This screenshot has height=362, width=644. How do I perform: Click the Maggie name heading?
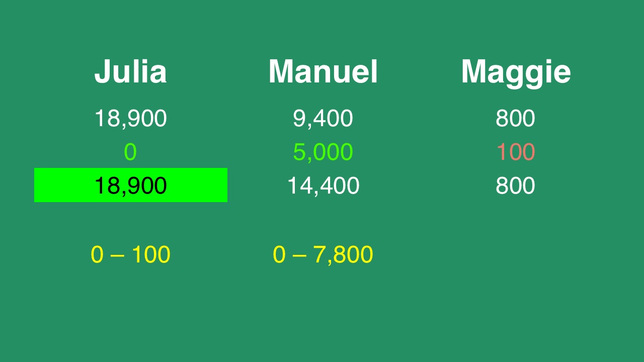click(516, 71)
